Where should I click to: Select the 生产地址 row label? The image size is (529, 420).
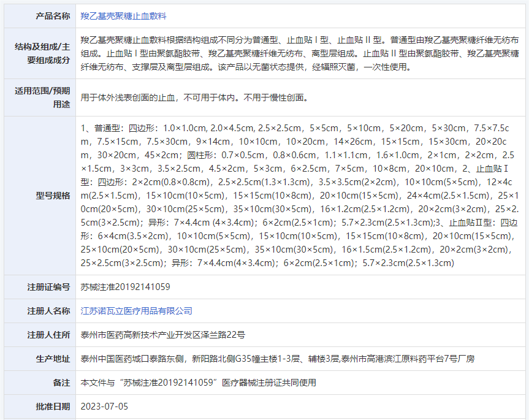(x=53, y=359)
